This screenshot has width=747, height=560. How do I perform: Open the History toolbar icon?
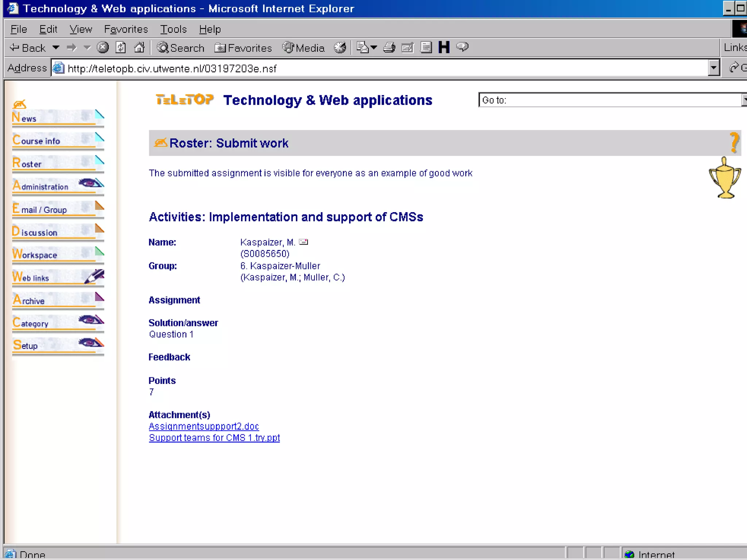[x=340, y=48]
